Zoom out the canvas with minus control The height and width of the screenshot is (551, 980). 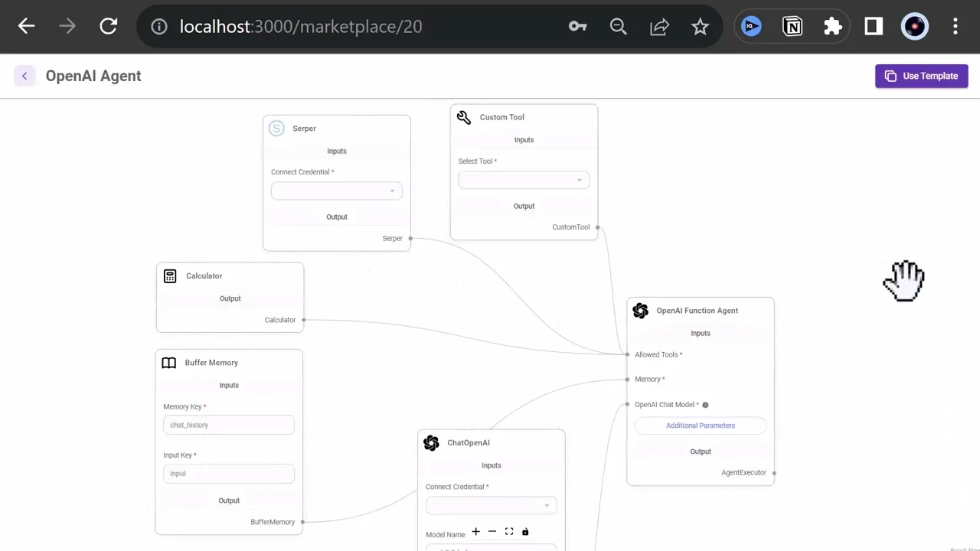[x=492, y=531]
